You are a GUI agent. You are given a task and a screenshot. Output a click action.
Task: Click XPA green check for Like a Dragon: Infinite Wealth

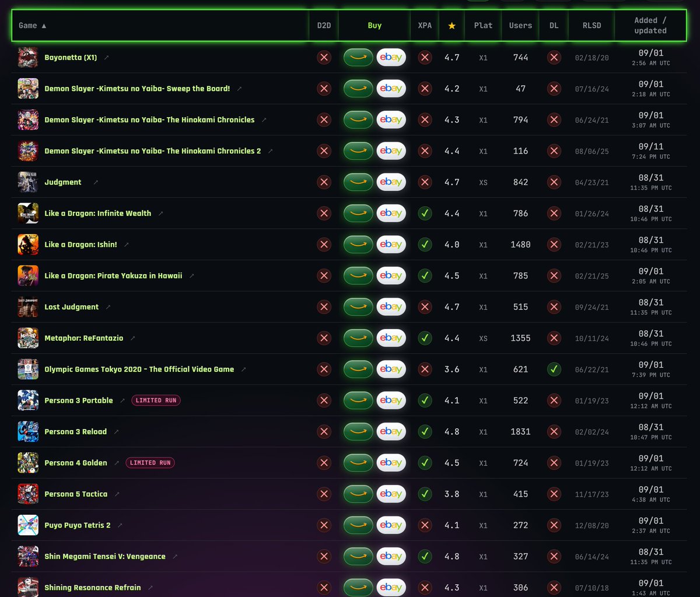425,214
